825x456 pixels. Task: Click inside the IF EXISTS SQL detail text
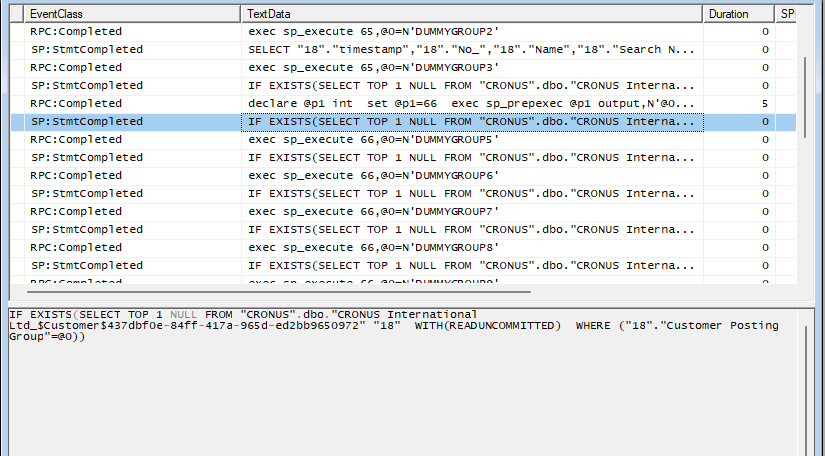coord(394,326)
